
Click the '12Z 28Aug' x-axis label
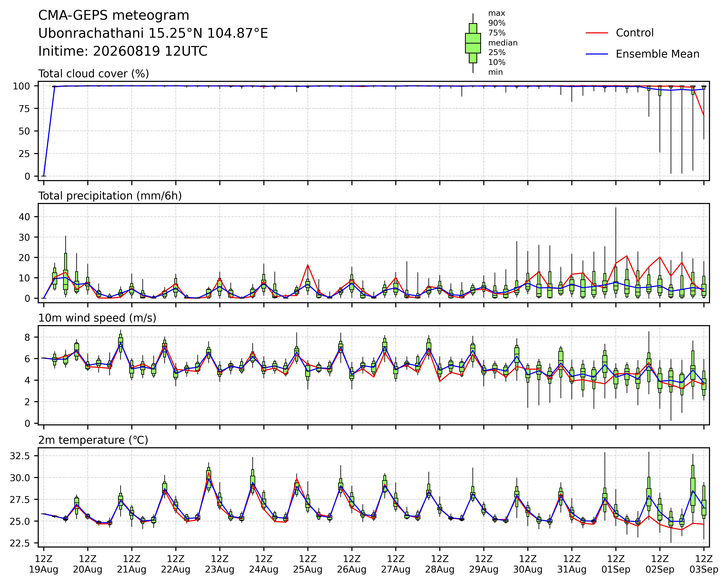point(440,564)
